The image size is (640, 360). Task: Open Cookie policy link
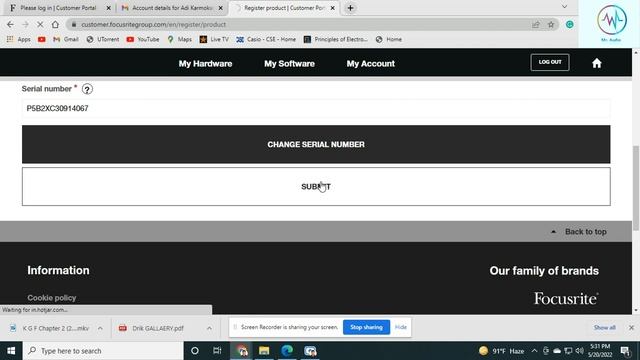point(51,298)
